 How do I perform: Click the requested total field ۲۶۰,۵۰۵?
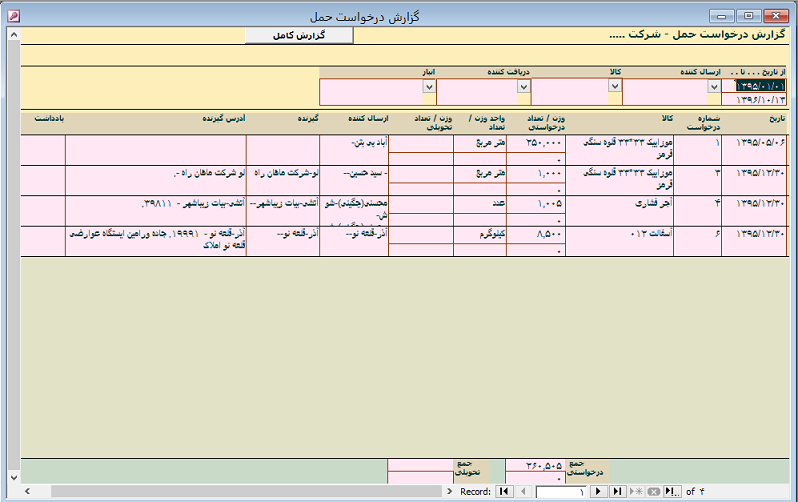tap(535, 466)
